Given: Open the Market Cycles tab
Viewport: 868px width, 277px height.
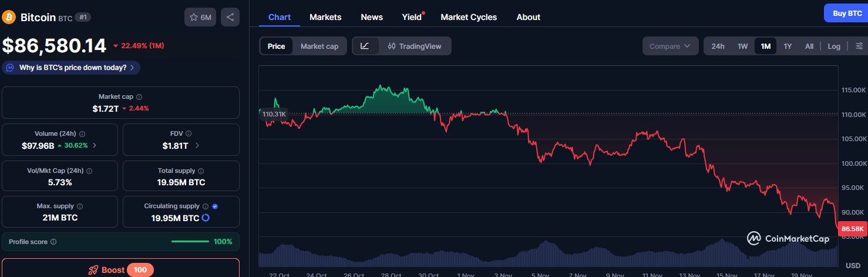Looking at the screenshot, I should pyautogui.click(x=469, y=17).
